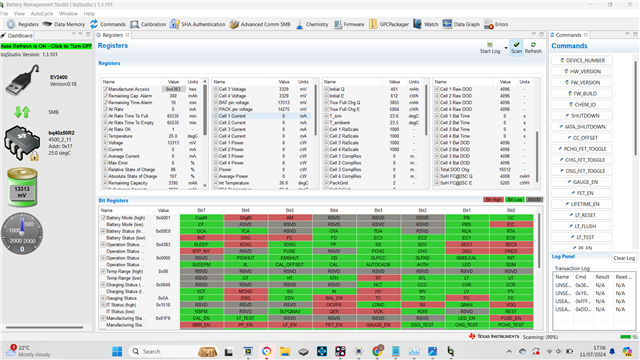640x360 pixels.
Task: Expand the IT Status (high) row
Action: tap(103, 305)
